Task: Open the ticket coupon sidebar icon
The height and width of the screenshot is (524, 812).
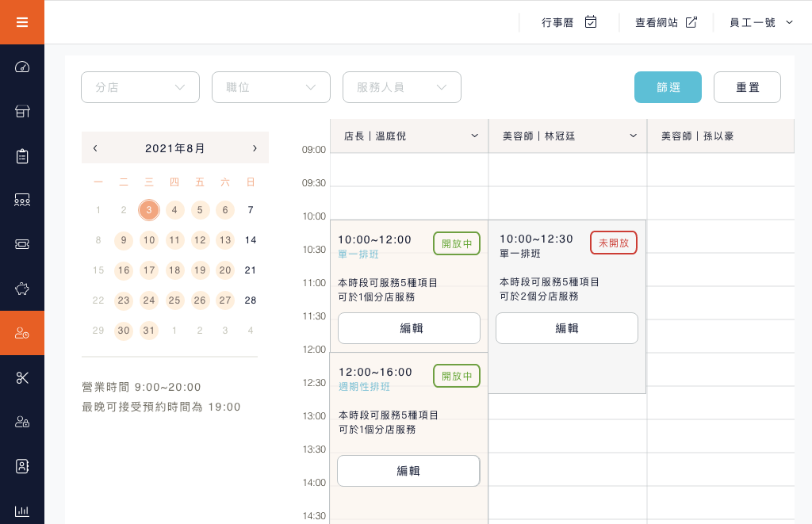Action: pos(21,244)
